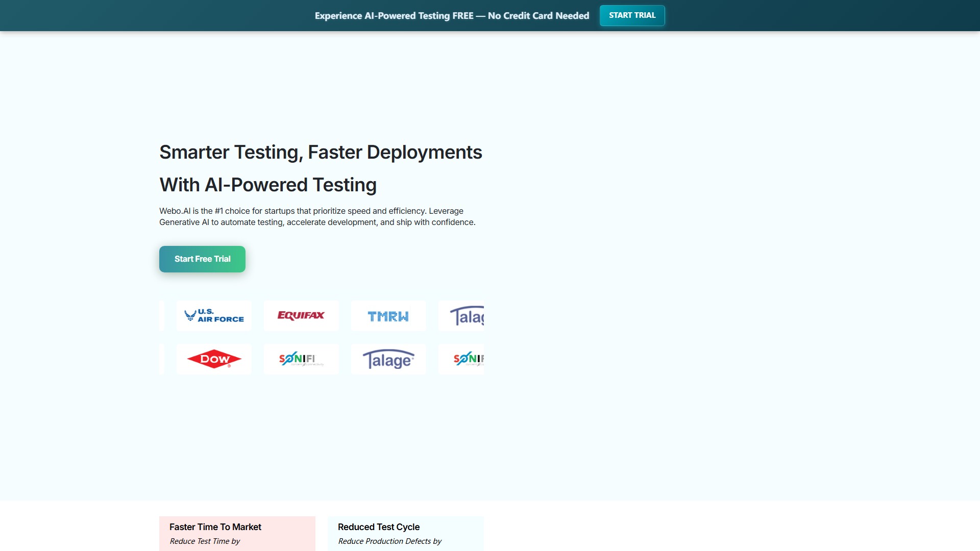This screenshot has height=551, width=980.
Task: Click the 'Reduce Test Time by' text
Action: [x=205, y=541]
